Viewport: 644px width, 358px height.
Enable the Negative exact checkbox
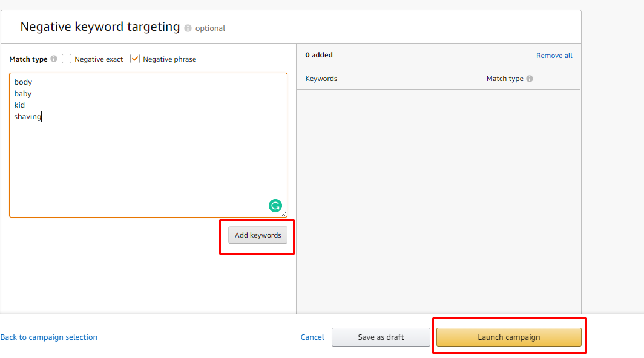pyautogui.click(x=67, y=59)
